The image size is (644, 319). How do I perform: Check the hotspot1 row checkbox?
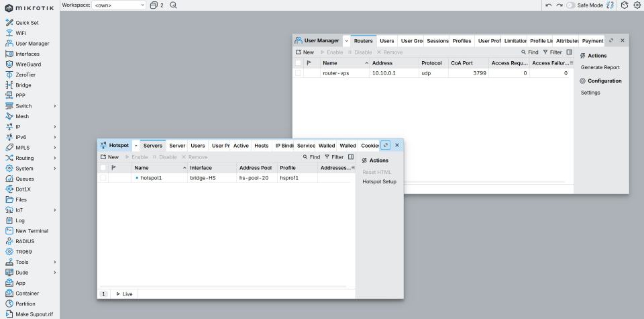pyautogui.click(x=103, y=177)
